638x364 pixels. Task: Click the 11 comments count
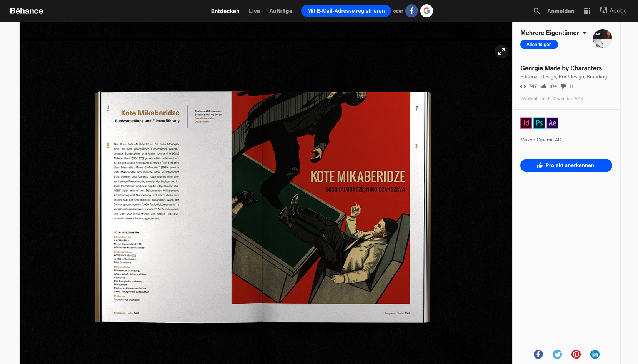pyautogui.click(x=571, y=86)
